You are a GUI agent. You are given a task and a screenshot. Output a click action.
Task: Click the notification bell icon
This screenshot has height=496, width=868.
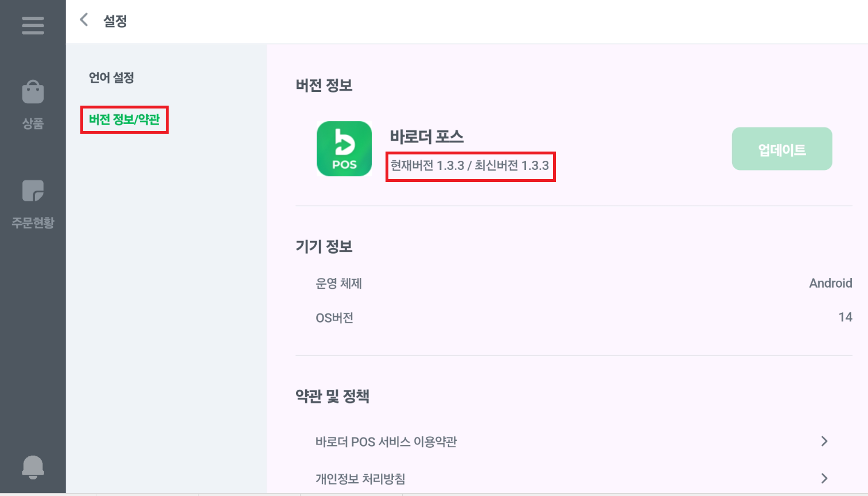[33, 467]
